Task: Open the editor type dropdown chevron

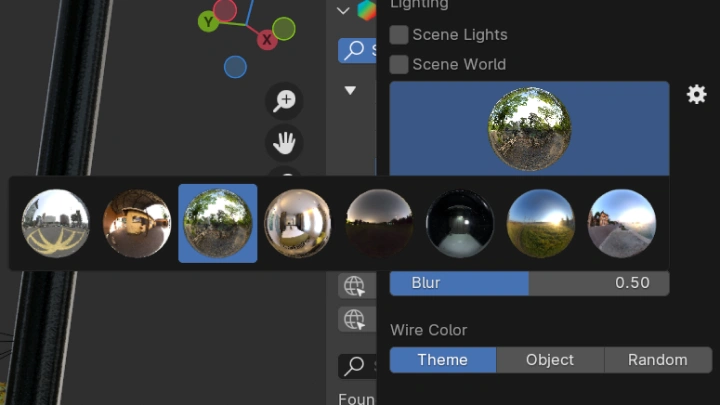Action: [343, 11]
